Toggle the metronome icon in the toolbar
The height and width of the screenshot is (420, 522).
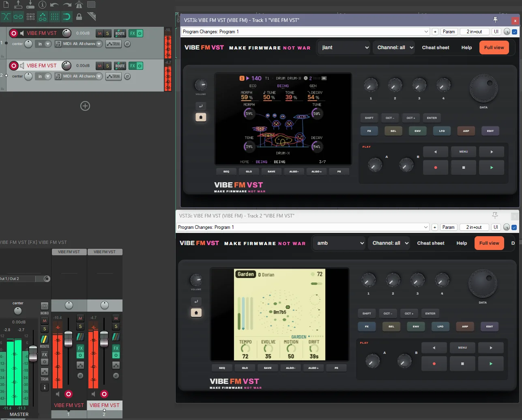click(x=79, y=4)
